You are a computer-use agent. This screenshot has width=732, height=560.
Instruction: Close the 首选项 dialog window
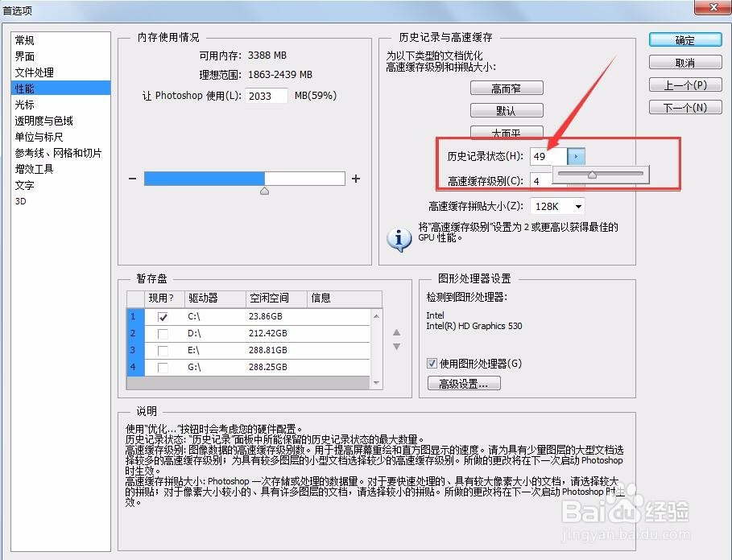(x=713, y=7)
